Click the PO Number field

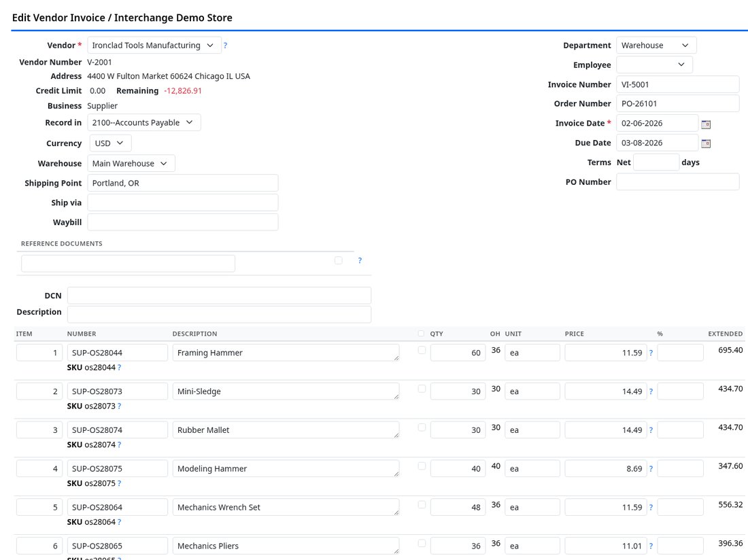click(678, 181)
